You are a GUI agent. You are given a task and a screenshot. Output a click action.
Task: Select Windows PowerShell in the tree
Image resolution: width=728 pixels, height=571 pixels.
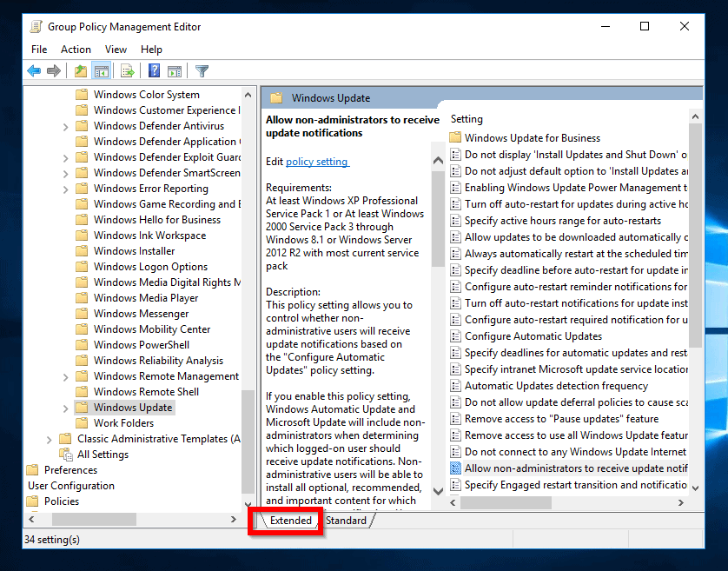141,345
